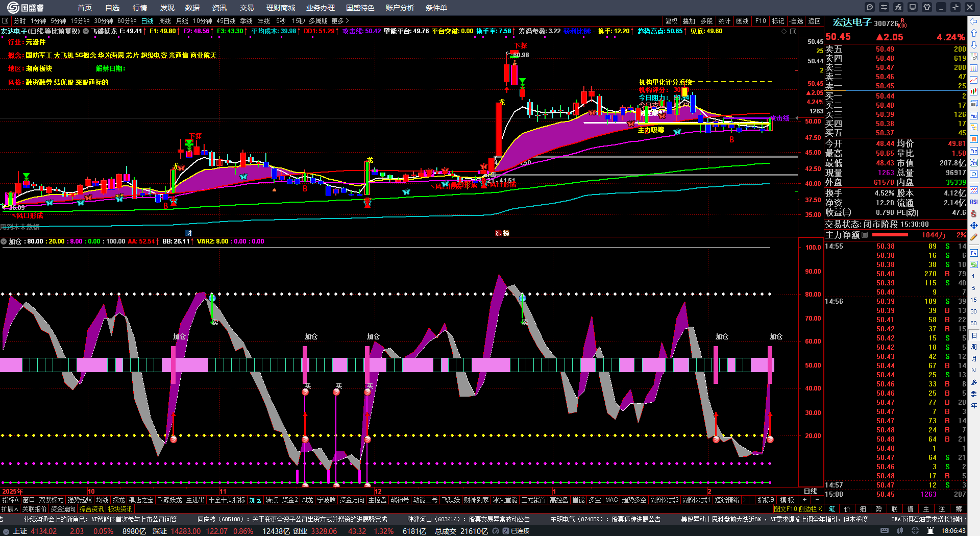
Task: Expand the 主力净额 detail list icon
Action: pyautogui.click(x=865, y=235)
